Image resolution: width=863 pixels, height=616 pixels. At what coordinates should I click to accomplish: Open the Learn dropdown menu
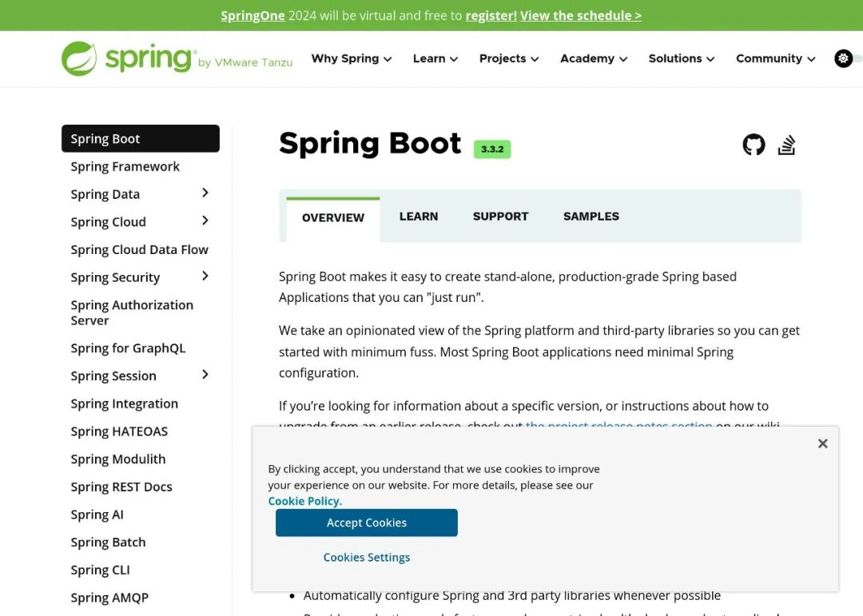tap(435, 58)
